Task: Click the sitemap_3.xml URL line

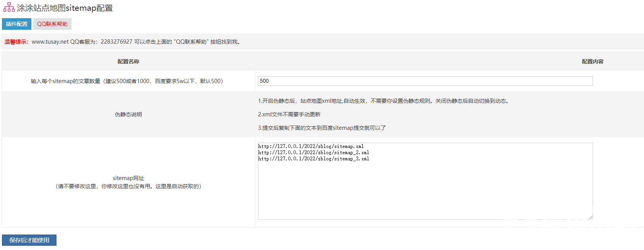Action: (314, 159)
